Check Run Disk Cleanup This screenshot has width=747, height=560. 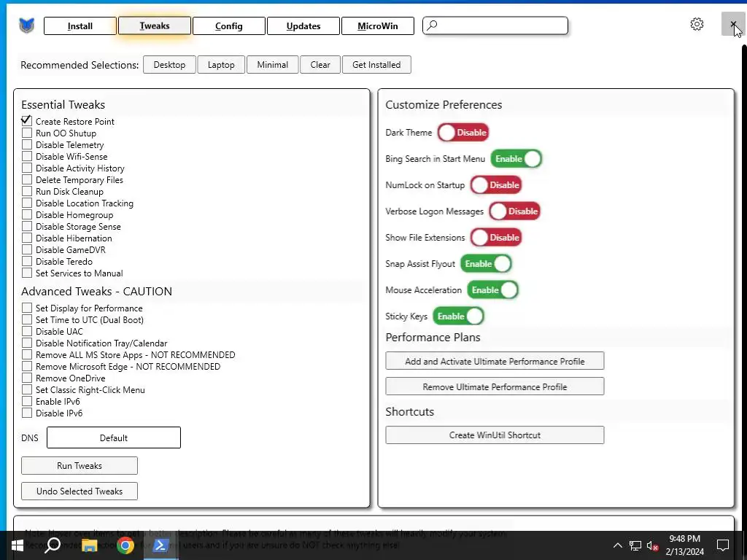(27, 191)
